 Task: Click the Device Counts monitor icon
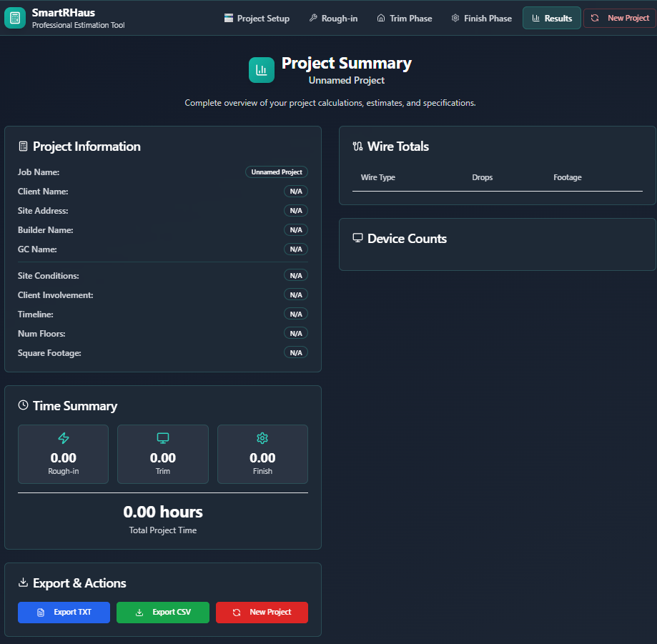pyautogui.click(x=358, y=238)
